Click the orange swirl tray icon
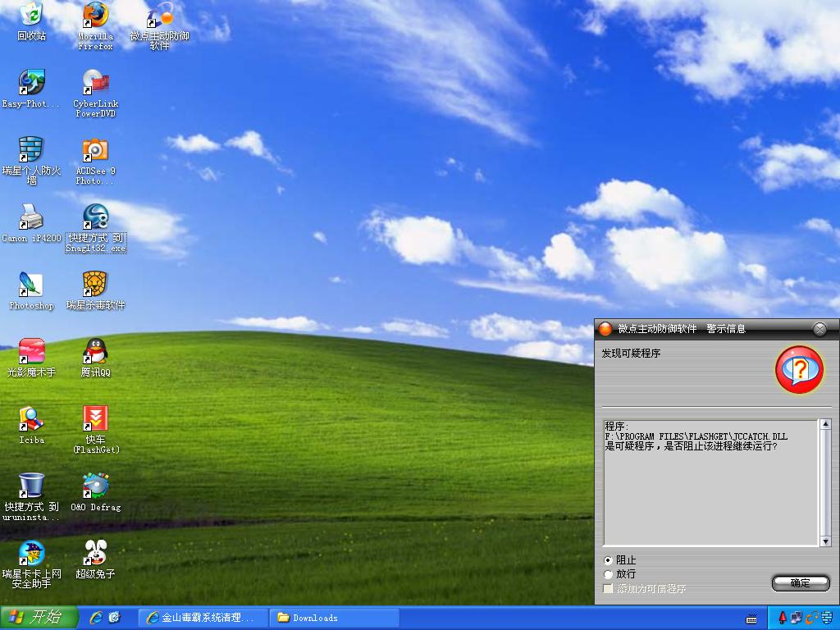The height and width of the screenshot is (630, 840). pyautogui.click(x=811, y=618)
